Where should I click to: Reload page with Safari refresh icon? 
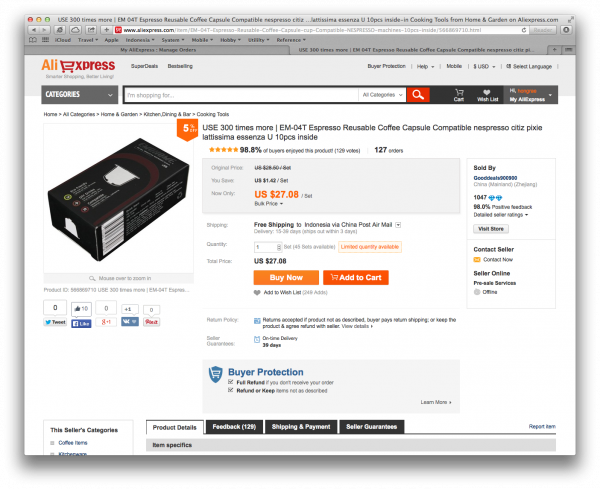point(523,30)
